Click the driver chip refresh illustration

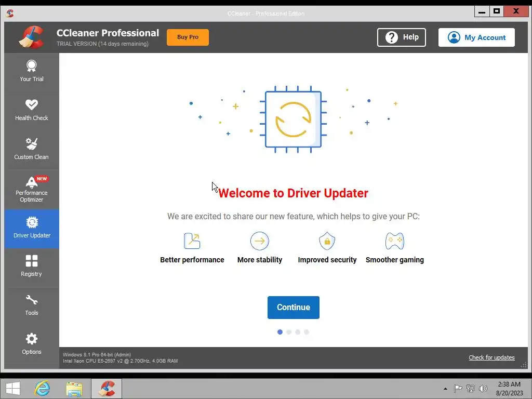click(293, 119)
